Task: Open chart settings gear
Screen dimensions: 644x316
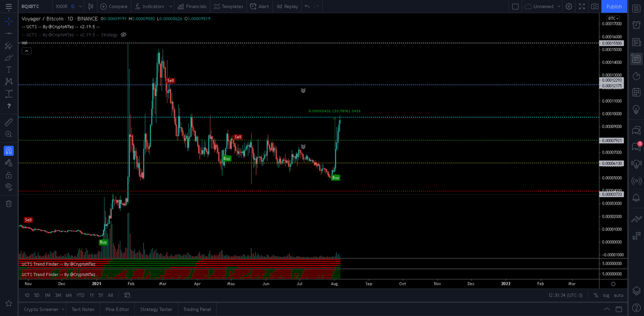Action: click(x=569, y=6)
